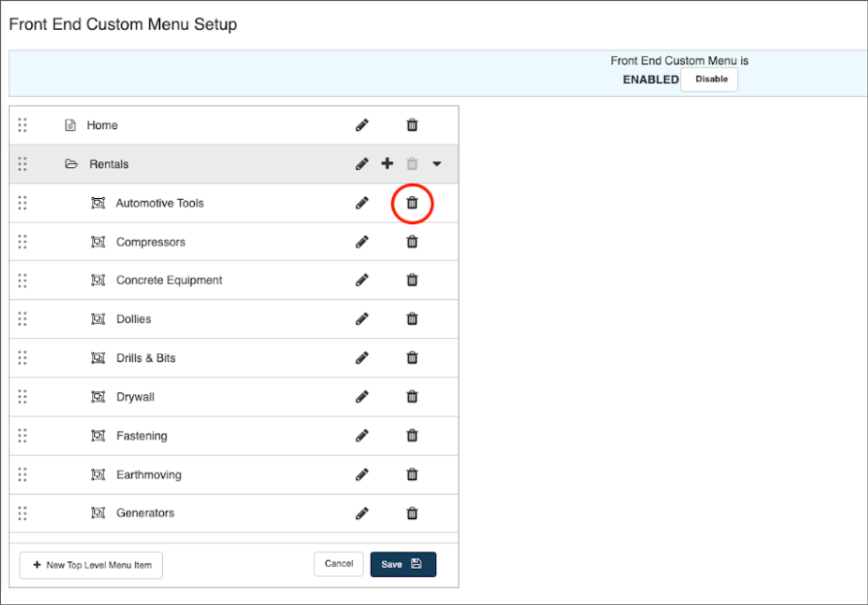868x605 pixels.
Task: Add a sub-item under Rentals with plus icon
Action: click(x=387, y=164)
